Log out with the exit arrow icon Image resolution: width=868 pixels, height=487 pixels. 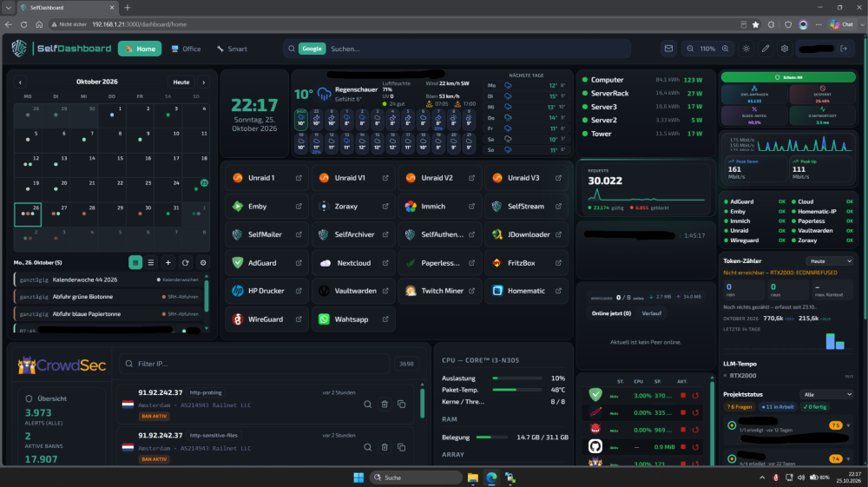click(x=844, y=49)
